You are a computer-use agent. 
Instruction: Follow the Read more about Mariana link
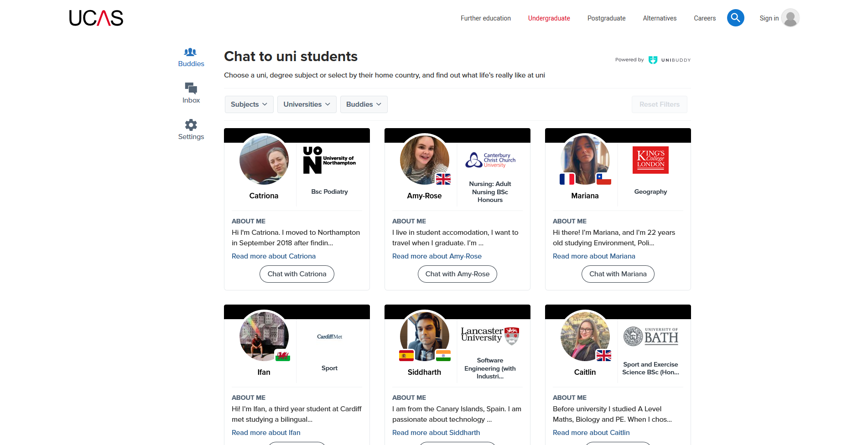click(x=593, y=256)
